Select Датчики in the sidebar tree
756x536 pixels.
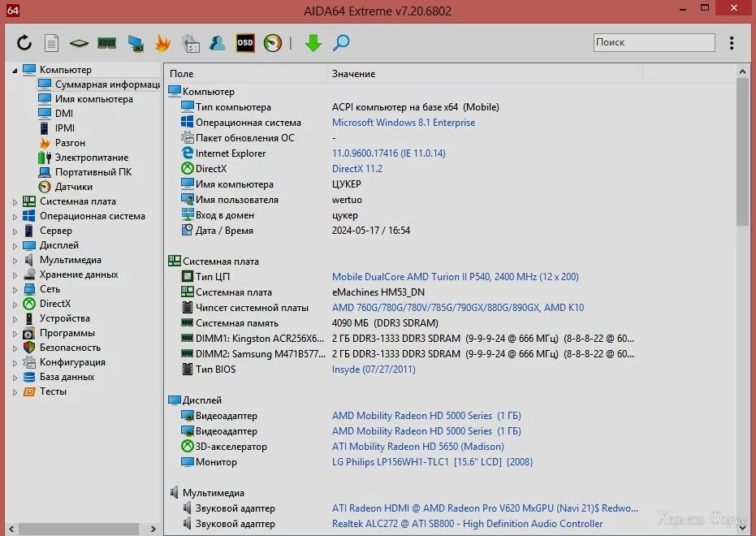pos(73,187)
